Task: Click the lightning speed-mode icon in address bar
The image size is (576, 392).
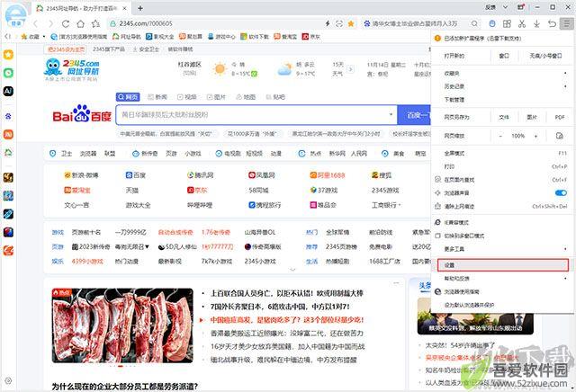Action: tap(328, 23)
